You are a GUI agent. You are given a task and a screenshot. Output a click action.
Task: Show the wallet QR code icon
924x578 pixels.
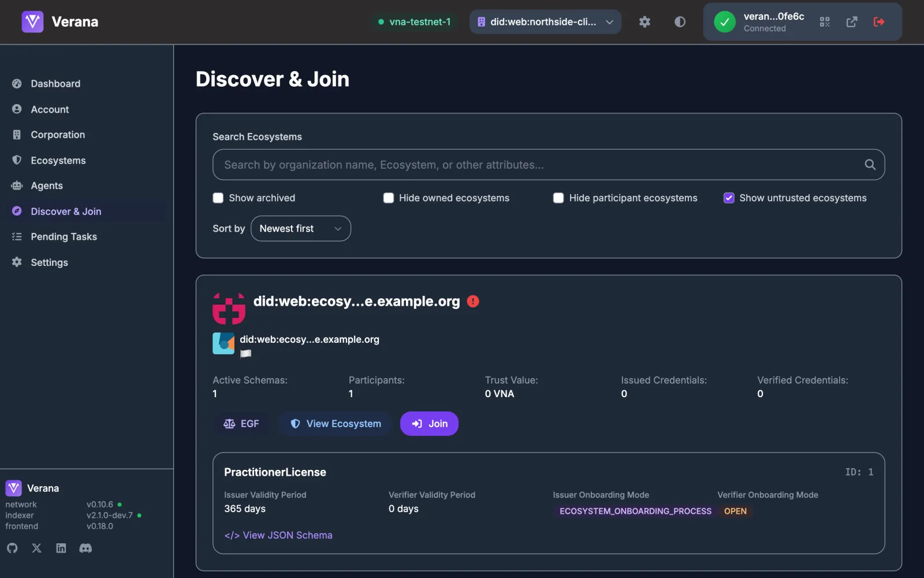click(x=825, y=22)
